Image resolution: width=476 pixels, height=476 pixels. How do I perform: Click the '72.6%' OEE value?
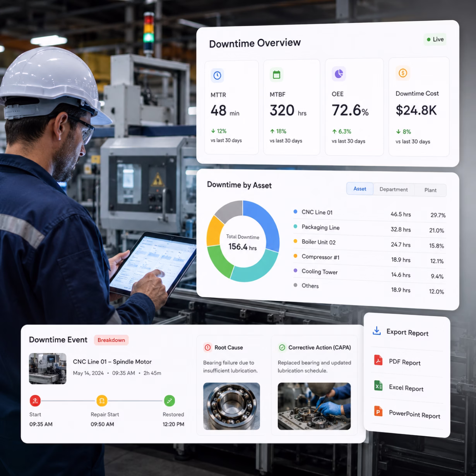350,110
